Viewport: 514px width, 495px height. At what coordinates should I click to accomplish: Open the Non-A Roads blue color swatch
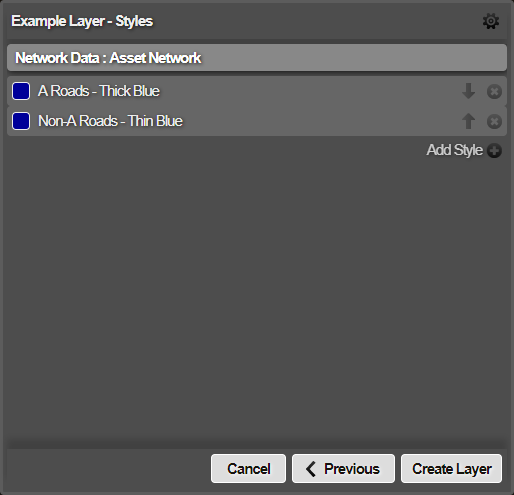pos(21,121)
